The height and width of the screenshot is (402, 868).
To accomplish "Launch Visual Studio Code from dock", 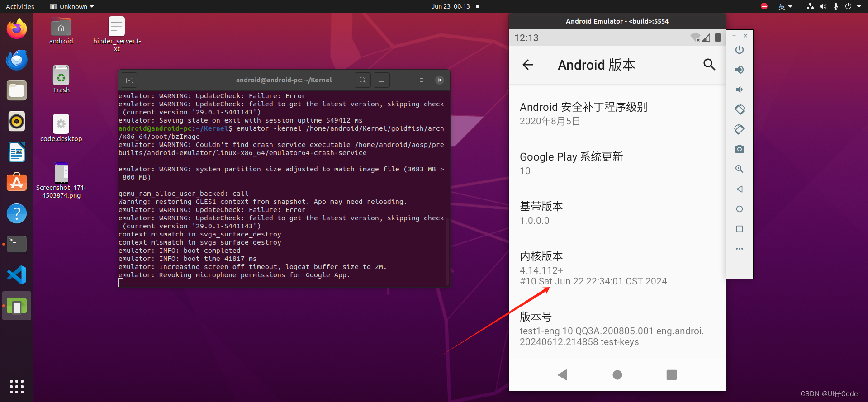I will (x=17, y=275).
